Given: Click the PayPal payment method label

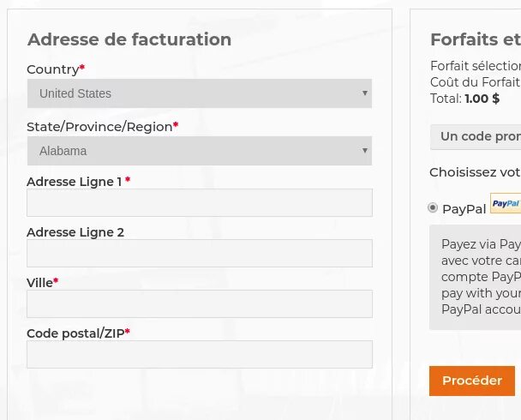Looking at the screenshot, I should pos(464,209).
